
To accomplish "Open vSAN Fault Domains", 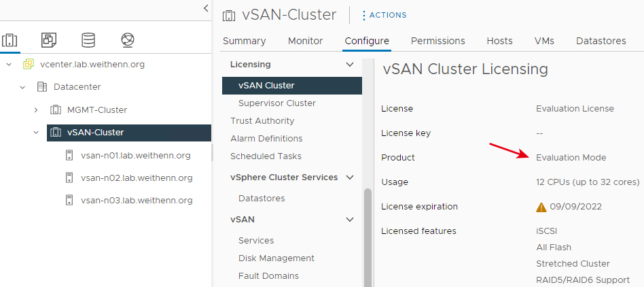I will click(268, 276).
